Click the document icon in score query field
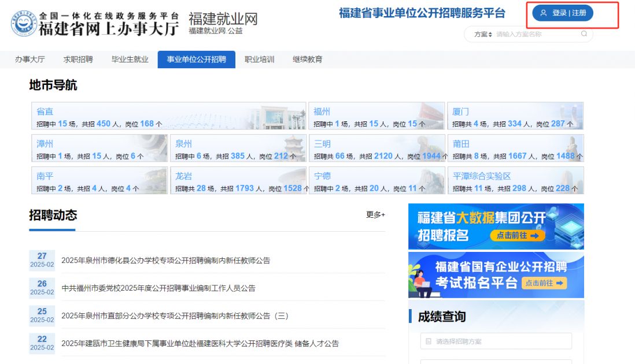 click(428, 341)
